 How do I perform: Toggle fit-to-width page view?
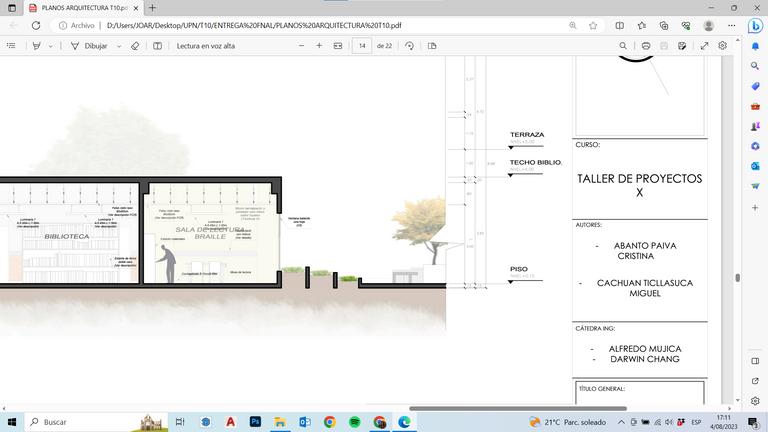pyautogui.click(x=338, y=46)
